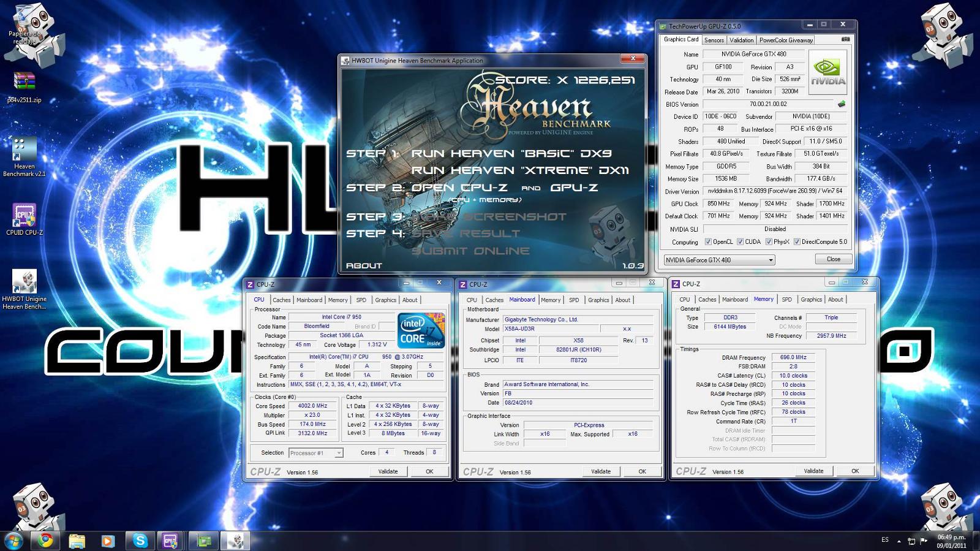The height and width of the screenshot is (551, 980).
Task: Open HWBOT Unigine Heaven Bench desktop icon
Action: tap(24, 289)
